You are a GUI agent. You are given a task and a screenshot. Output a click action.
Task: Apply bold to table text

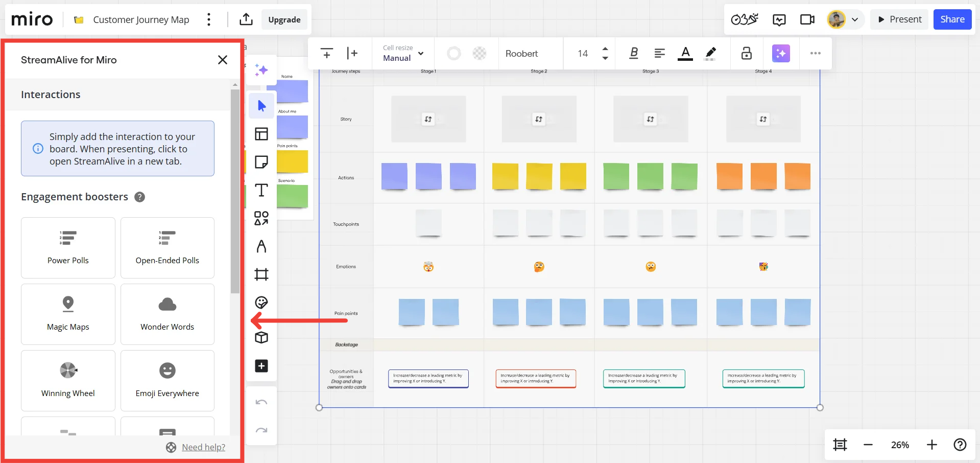(634, 53)
